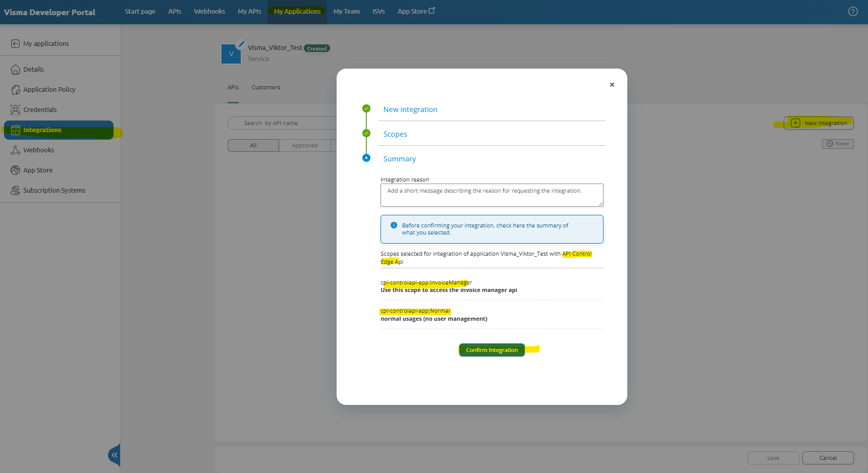
Task: Open the APIs top navigation item
Action: coord(175,12)
